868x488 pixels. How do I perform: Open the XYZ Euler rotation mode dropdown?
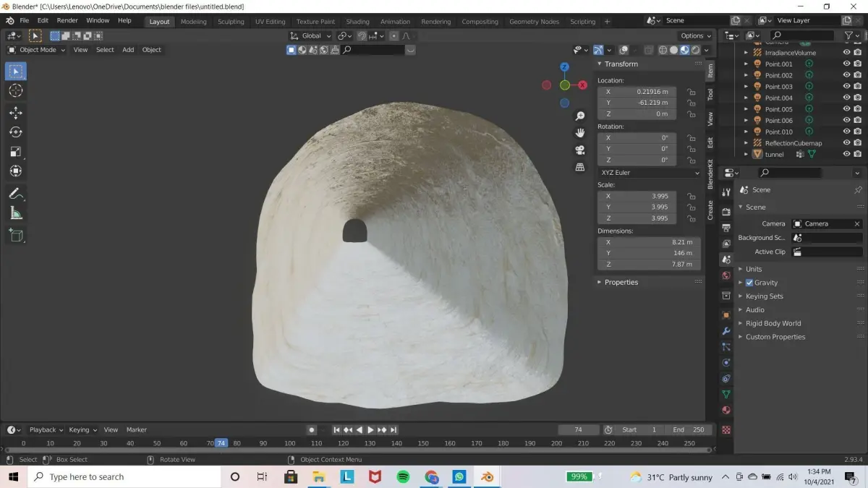tap(649, 173)
